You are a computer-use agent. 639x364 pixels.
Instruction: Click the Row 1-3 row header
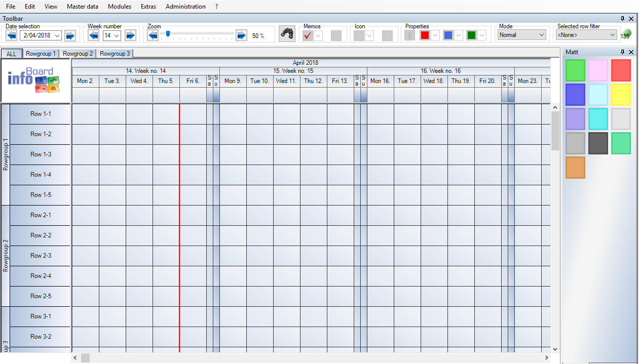coord(41,154)
